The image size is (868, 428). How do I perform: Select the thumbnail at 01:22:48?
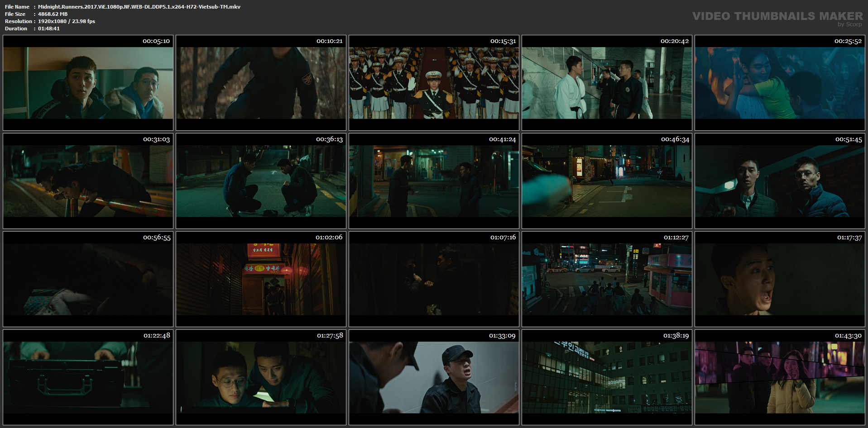(x=88, y=377)
